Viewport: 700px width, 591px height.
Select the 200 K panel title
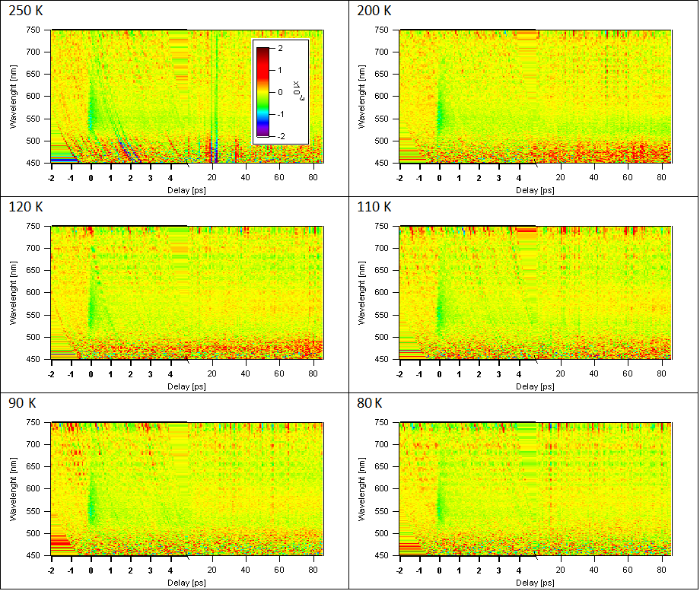373,11
